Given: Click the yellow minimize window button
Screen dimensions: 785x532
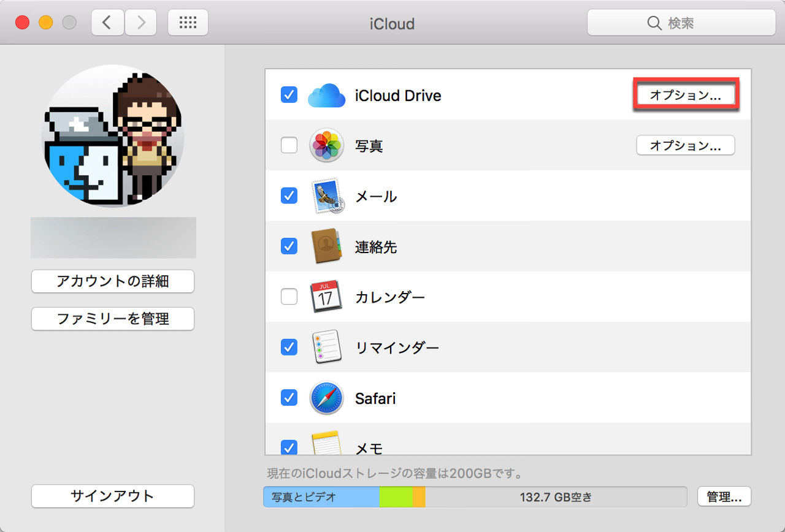Looking at the screenshot, I should [x=46, y=23].
